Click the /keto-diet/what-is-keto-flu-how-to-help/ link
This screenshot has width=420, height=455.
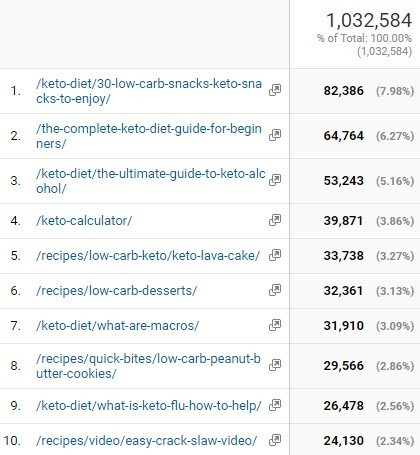[149, 406]
